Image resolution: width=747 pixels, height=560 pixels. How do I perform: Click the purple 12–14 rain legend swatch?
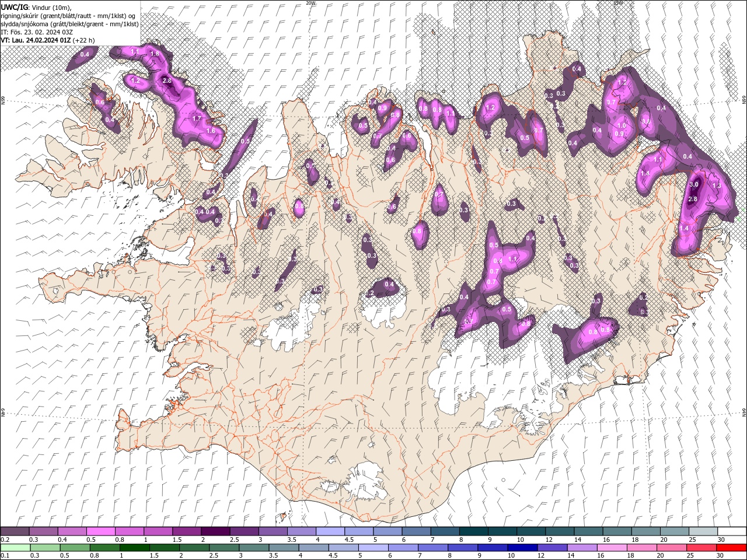552,548
